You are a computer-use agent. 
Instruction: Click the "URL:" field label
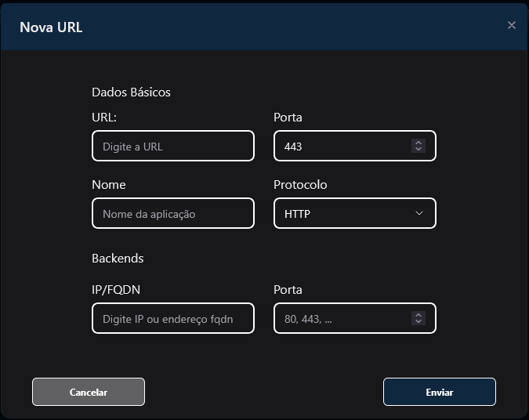tap(104, 118)
